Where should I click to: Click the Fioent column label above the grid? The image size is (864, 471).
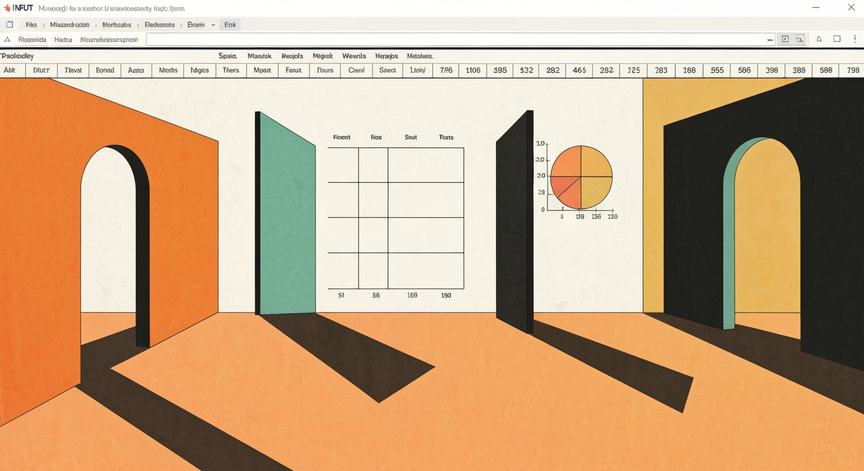tap(342, 137)
